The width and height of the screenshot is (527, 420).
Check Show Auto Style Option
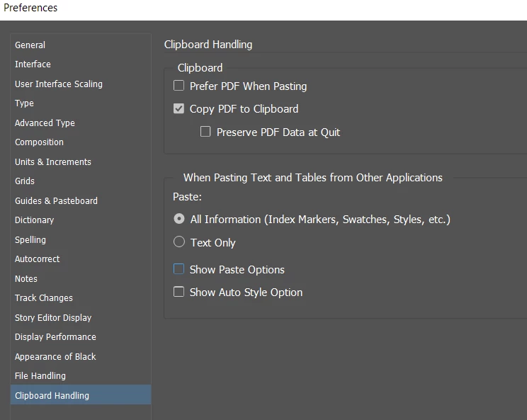[178, 292]
